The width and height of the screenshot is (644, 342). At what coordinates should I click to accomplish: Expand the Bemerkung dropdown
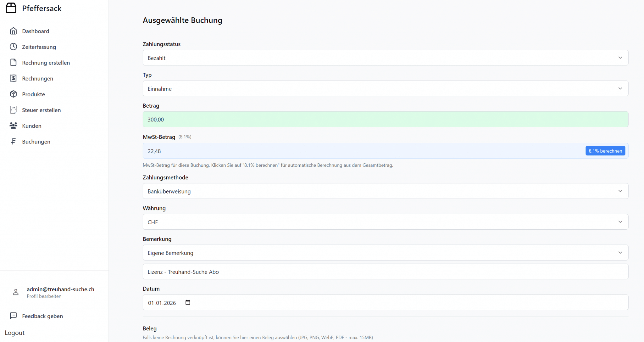pos(385,253)
